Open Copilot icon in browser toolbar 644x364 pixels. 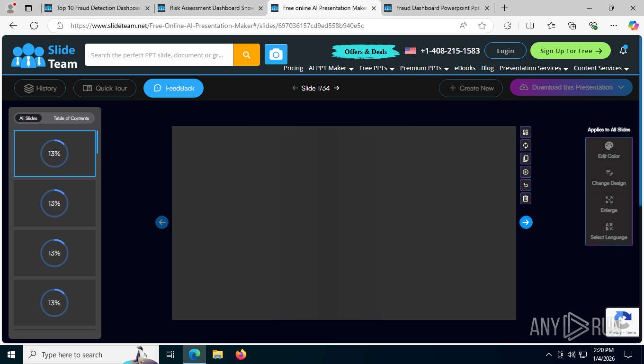[x=633, y=26]
